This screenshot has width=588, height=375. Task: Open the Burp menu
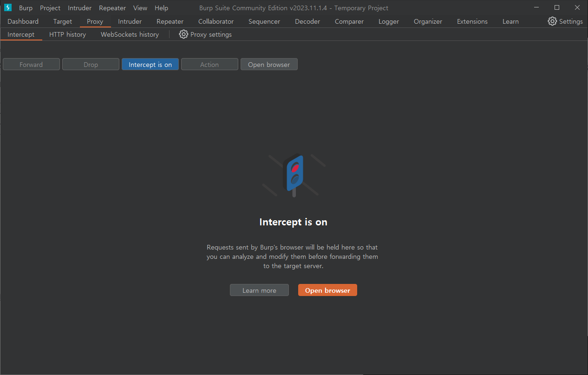point(26,8)
